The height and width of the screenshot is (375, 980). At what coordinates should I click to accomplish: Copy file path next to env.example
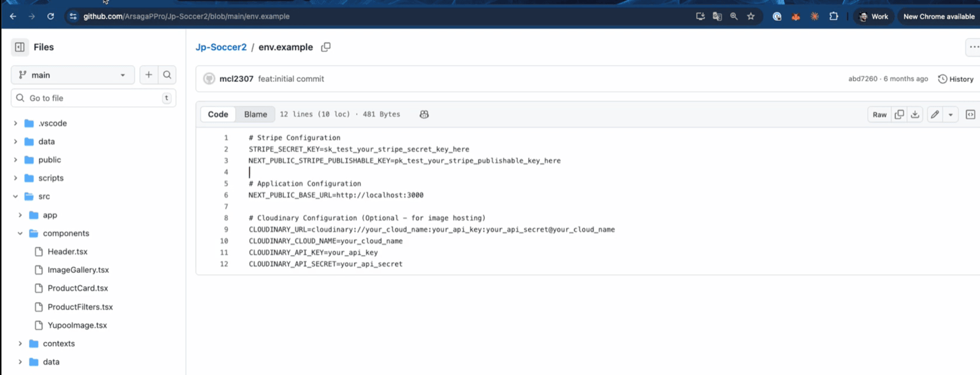[x=326, y=47]
